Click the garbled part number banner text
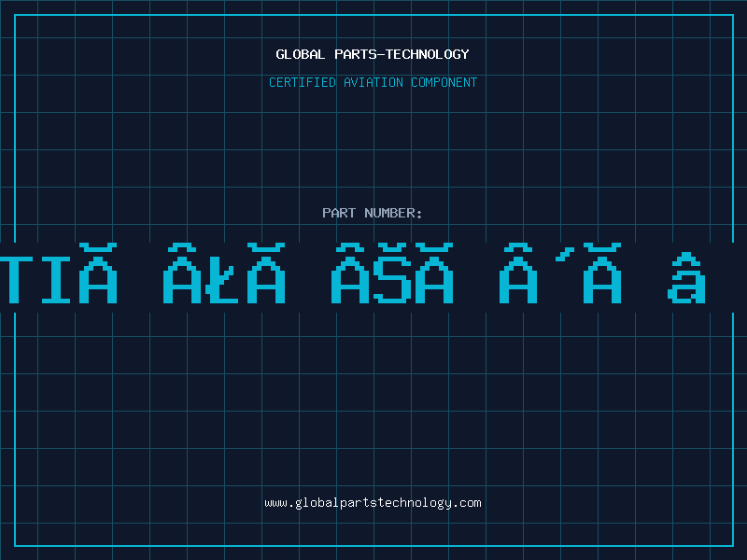747x560 pixels. pyautogui.click(x=353, y=273)
